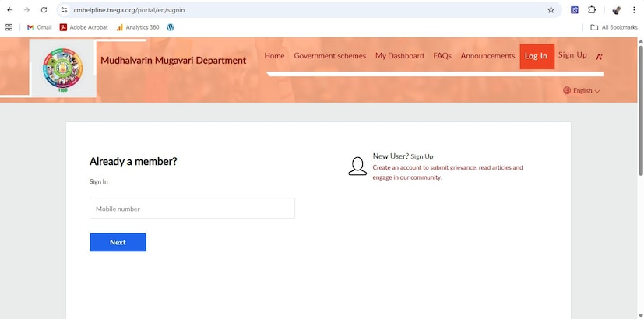The image size is (644, 319).
Task: Bookmark this page with the star icon
Action: pos(551,10)
